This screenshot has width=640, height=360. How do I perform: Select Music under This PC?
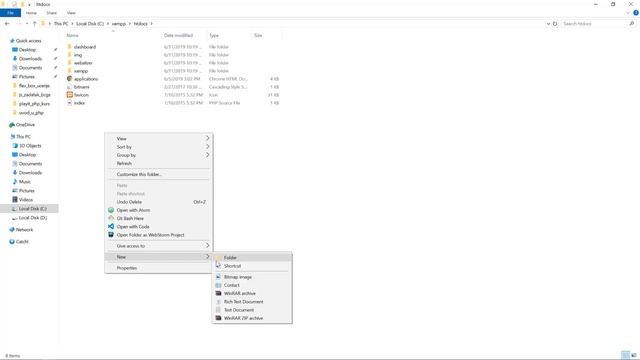(x=24, y=182)
